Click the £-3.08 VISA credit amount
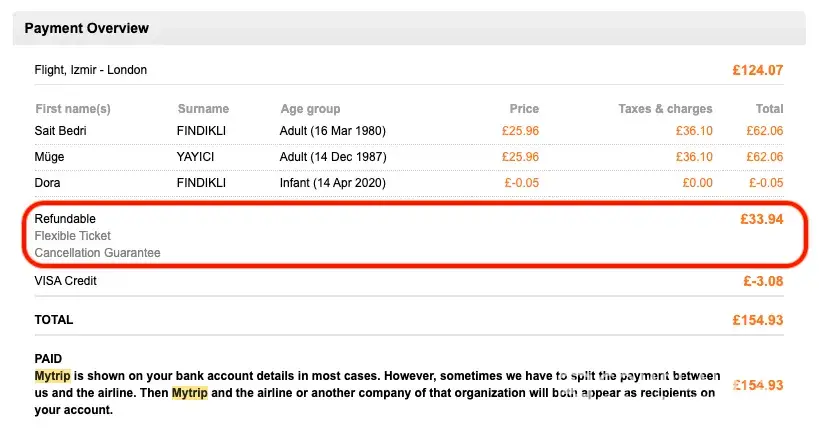Image resolution: width=819 pixels, height=436 pixels. coord(760,281)
